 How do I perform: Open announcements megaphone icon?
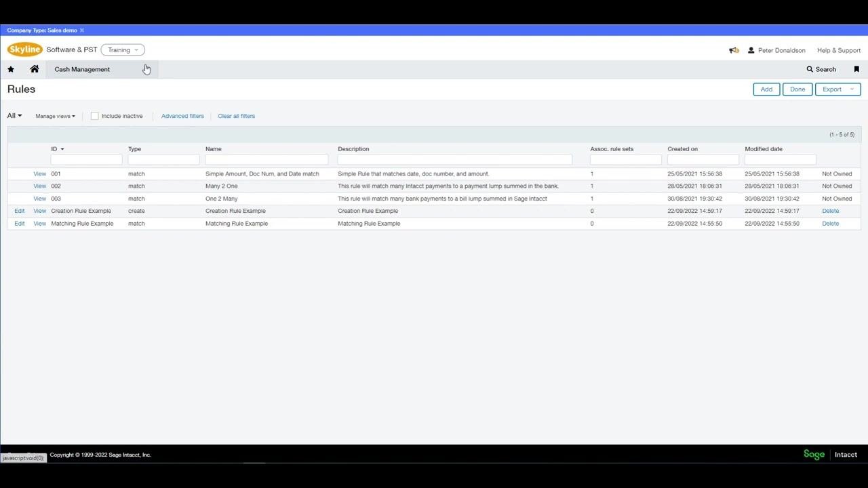pos(734,50)
